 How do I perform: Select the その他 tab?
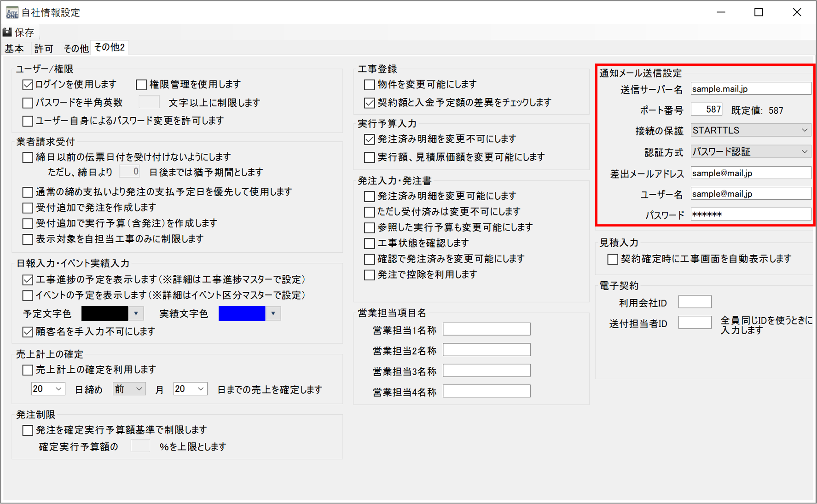point(75,48)
